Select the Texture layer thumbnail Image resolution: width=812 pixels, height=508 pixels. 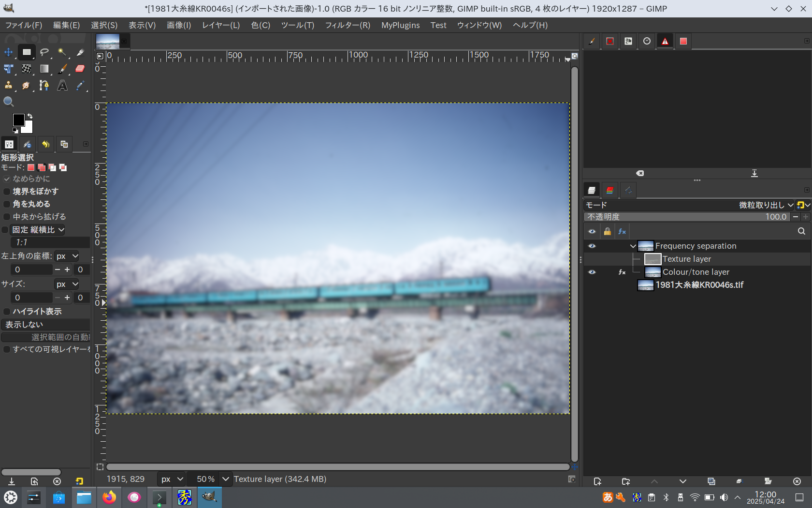click(x=652, y=259)
